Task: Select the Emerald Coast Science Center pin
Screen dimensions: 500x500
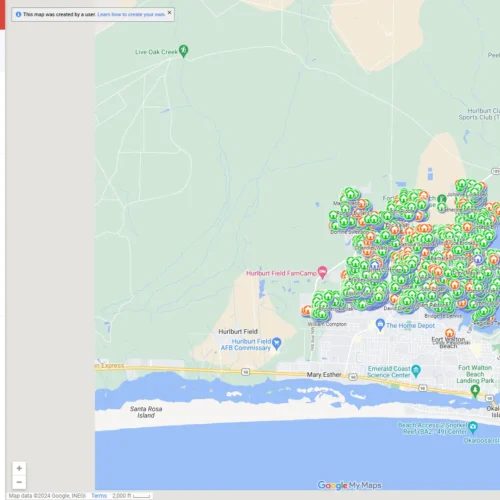Action: click(416, 371)
